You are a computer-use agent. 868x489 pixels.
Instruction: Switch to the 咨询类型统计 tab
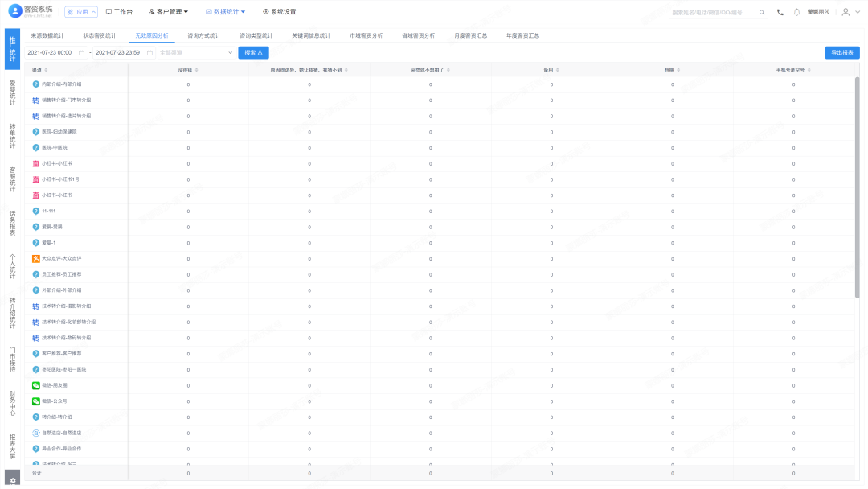coord(256,35)
